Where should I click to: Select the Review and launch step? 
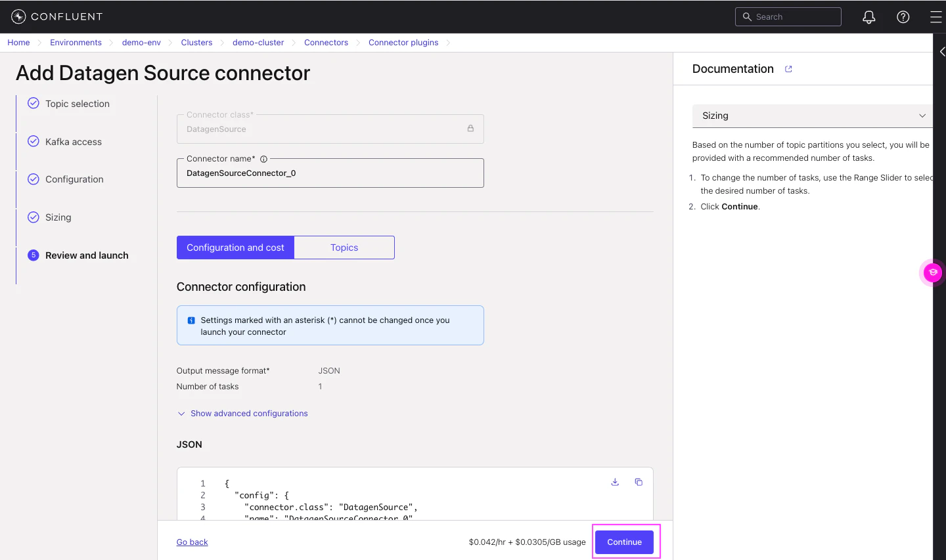click(x=87, y=255)
